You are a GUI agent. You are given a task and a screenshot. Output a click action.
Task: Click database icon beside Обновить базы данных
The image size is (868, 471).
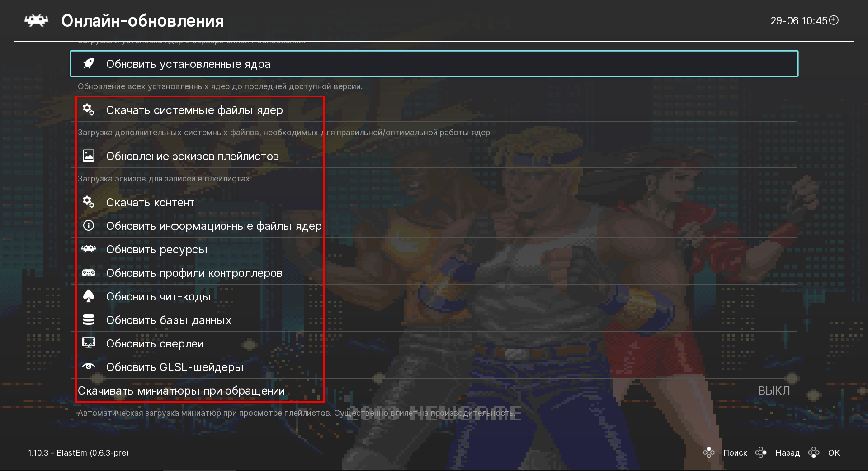coord(89,320)
